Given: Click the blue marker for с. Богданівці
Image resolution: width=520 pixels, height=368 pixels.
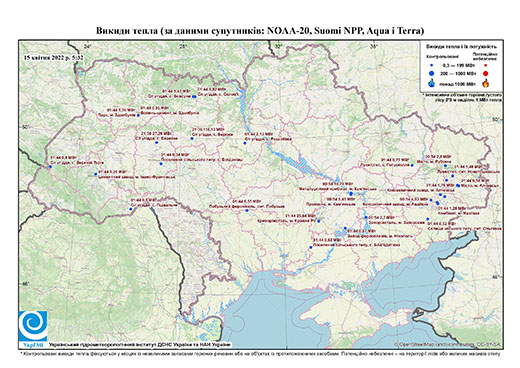Looking at the screenshot, I should pos(161,164).
